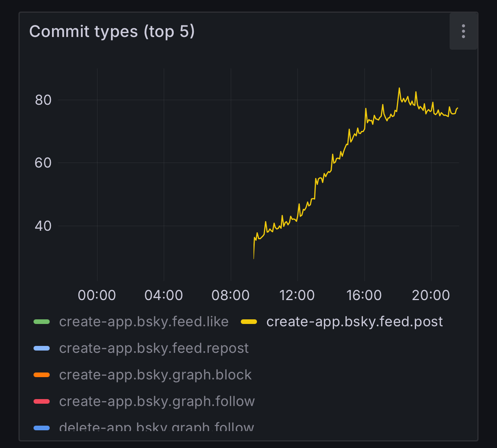Isolate the create-app.bsky.feed.post series in the legend
497x448 pixels.
354,322
